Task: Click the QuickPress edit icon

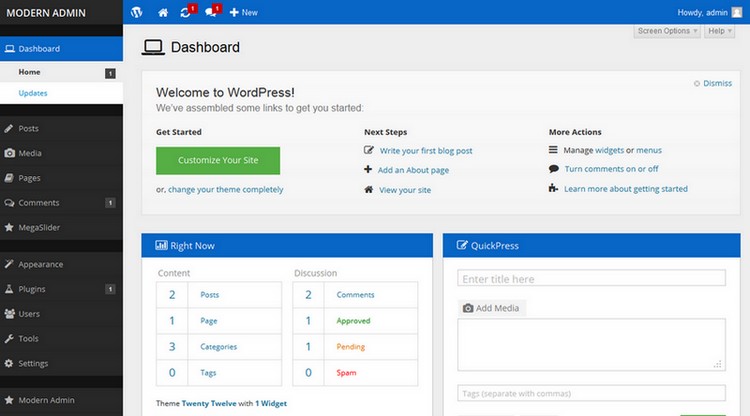Action: point(462,245)
